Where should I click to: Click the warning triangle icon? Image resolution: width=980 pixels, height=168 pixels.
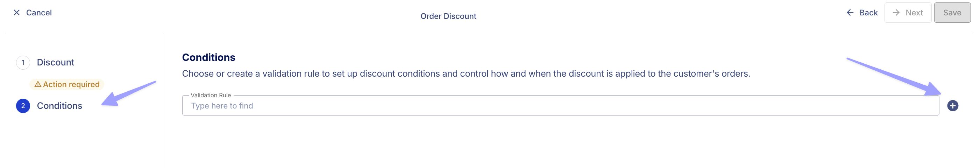[38, 84]
